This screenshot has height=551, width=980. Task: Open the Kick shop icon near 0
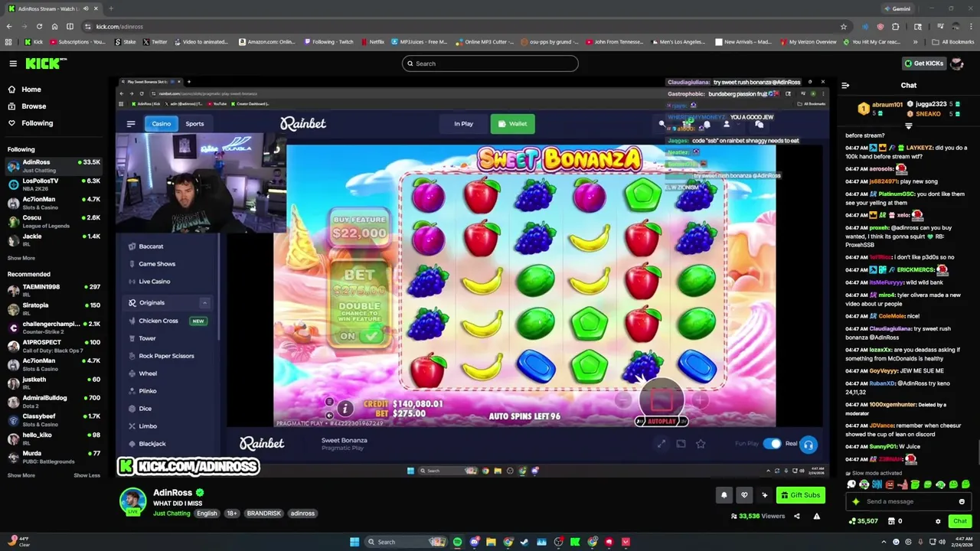point(891,521)
